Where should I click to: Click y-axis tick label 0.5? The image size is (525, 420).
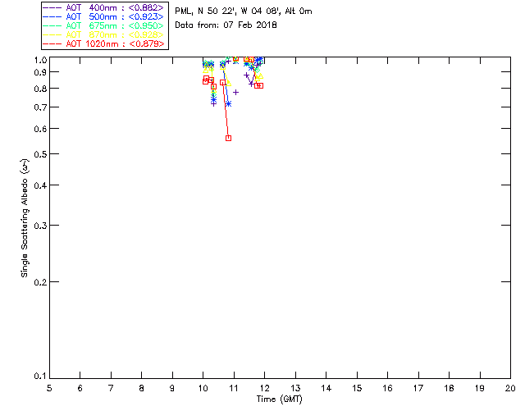click(x=40, y=154)
